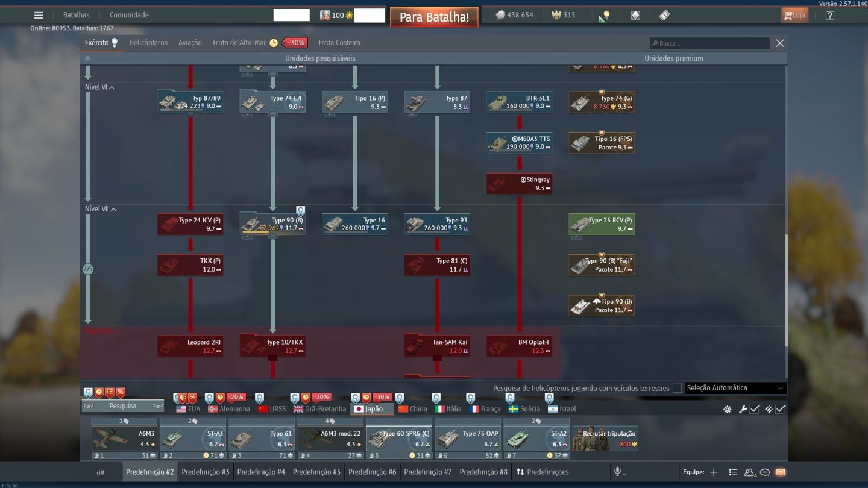Viewport: 868px width, 488px height.
Task: Open the Predefinições presets menu
Action: (x=542, y=472)
